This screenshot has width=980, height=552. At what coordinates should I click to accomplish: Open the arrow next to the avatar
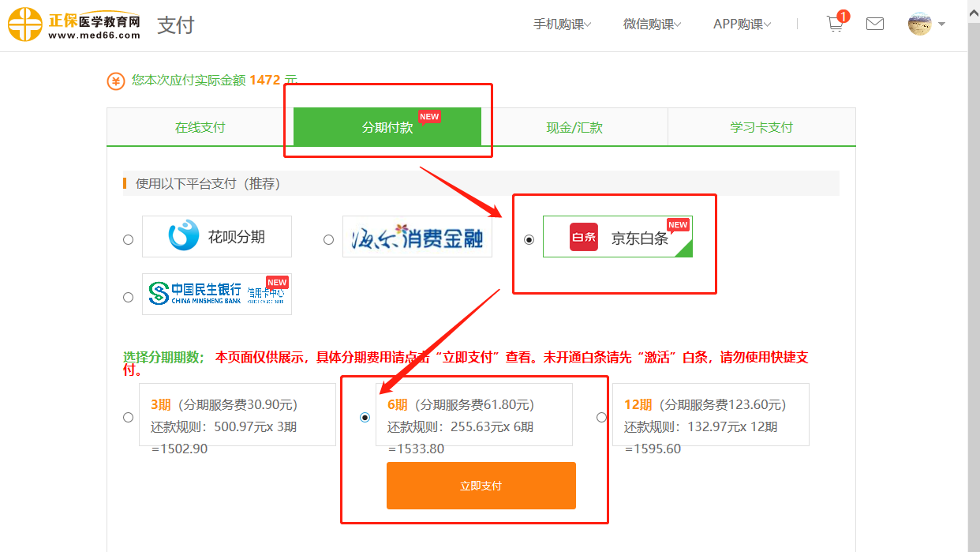tap(941, 24)
